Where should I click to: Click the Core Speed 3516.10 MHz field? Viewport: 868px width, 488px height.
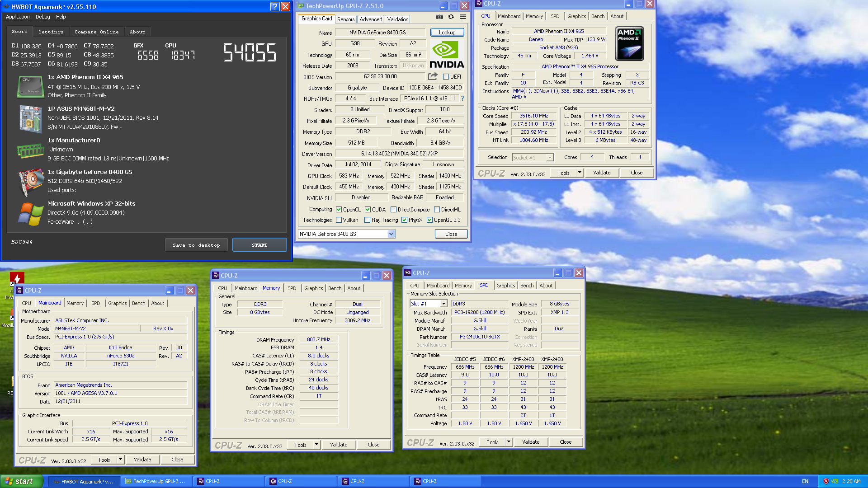coord(533,116)
